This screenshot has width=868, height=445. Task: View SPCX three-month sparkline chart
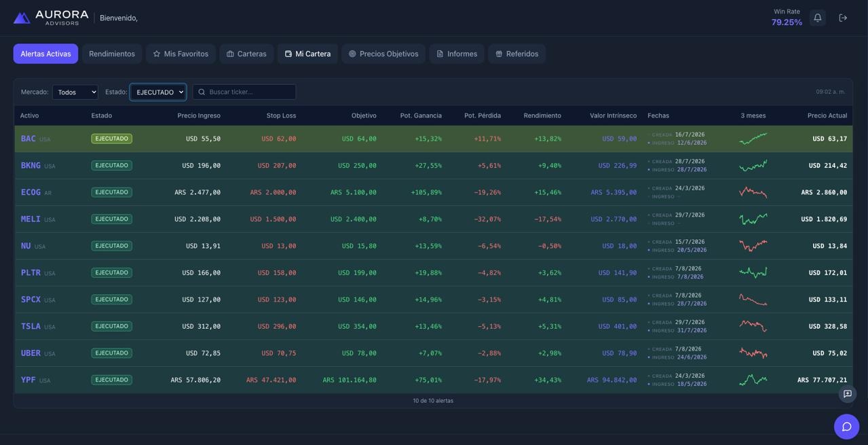[x=753, y=300]
